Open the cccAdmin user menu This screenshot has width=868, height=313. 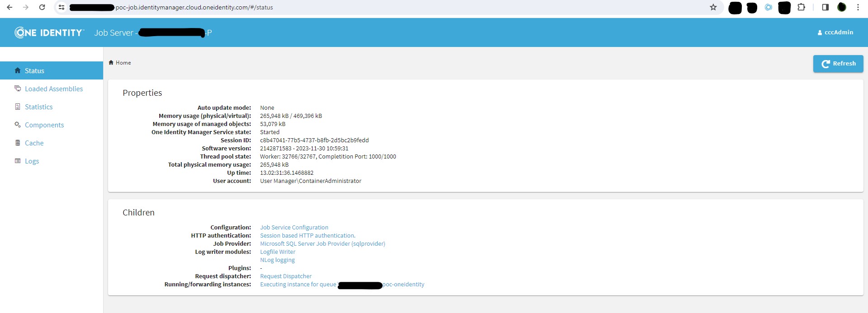pyautogui.click(x=835, y=33)
